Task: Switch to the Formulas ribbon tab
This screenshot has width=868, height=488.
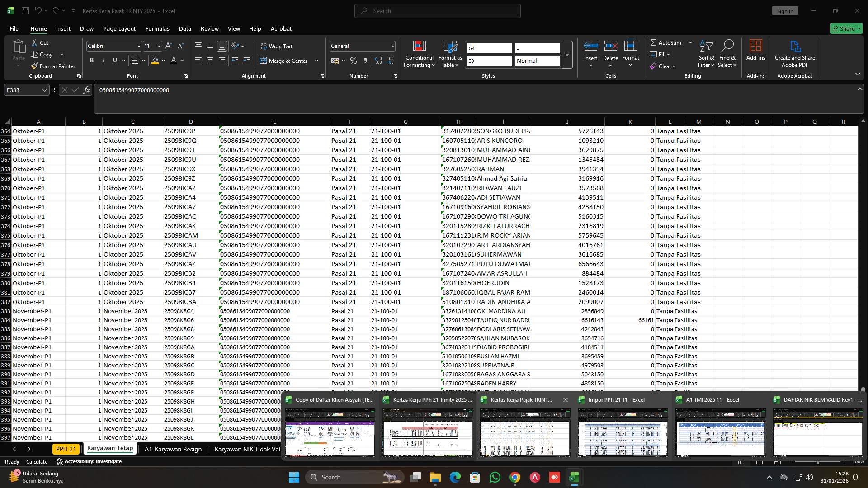Action: pos(157,28)
